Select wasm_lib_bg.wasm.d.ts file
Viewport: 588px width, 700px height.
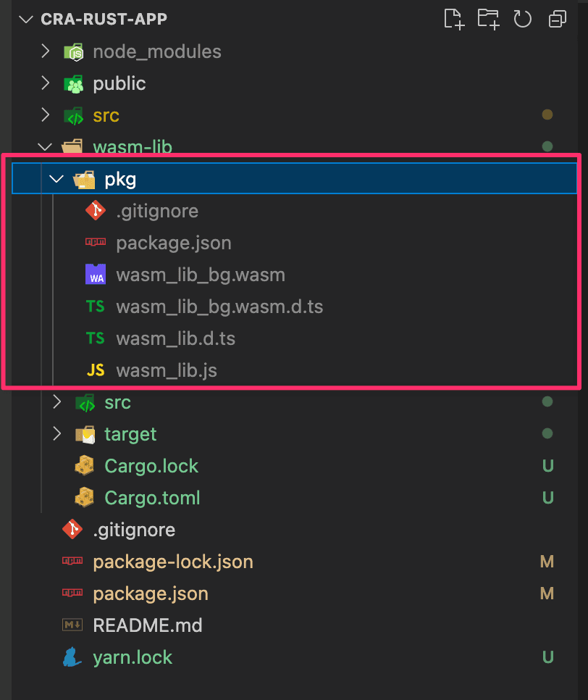coord(219,307)
